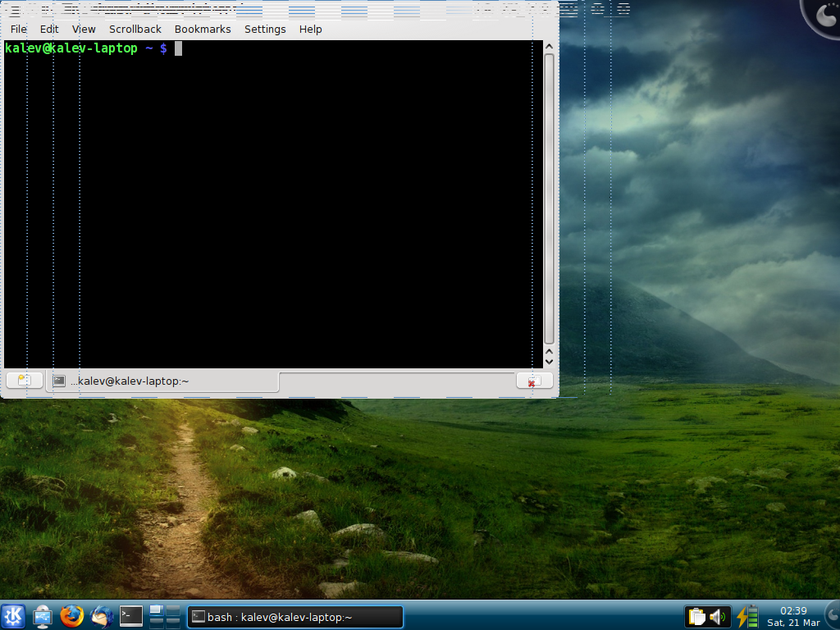Click the volume speaker tray icon
Screen dimensions: 840x630
click(718, 617)
